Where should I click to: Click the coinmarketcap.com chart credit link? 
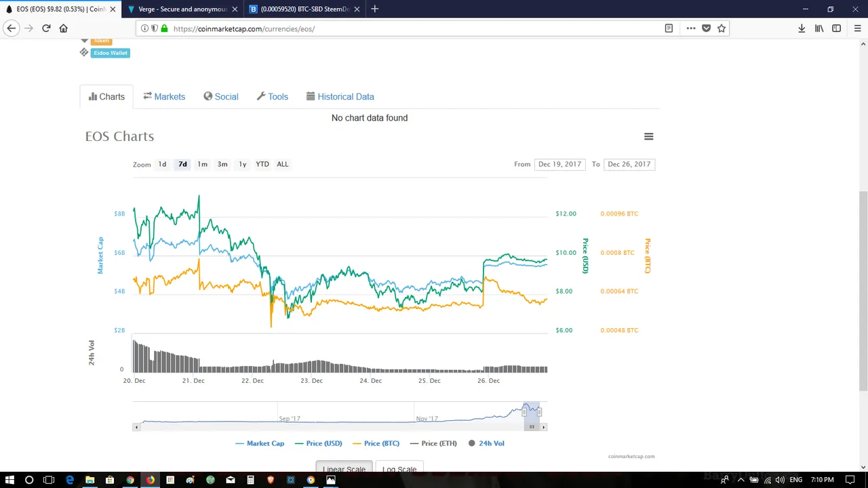[x=631, y=457]
